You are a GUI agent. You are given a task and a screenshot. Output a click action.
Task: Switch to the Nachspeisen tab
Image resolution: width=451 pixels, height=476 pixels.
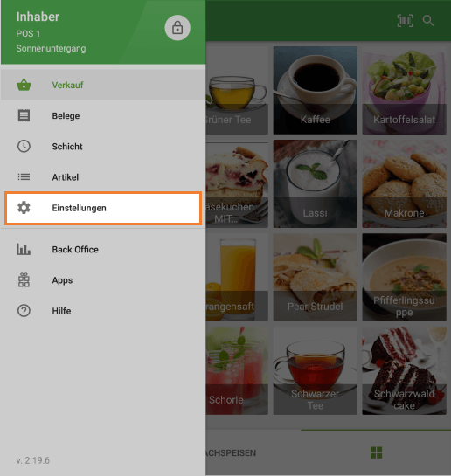(231, 452)
